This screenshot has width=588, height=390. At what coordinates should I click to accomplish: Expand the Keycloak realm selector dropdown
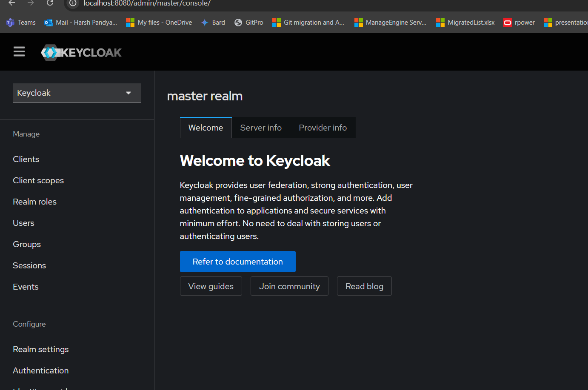click(x=77, y=93)
